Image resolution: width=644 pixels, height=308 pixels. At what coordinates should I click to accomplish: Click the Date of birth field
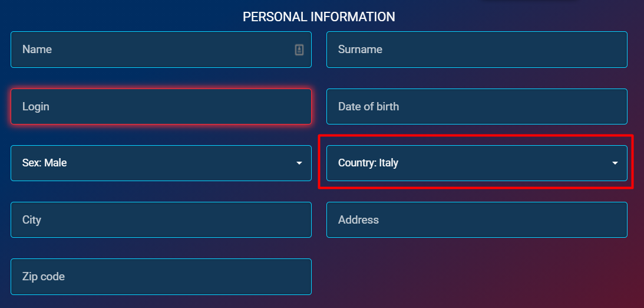pyautogui.click(x=476, y=107)
